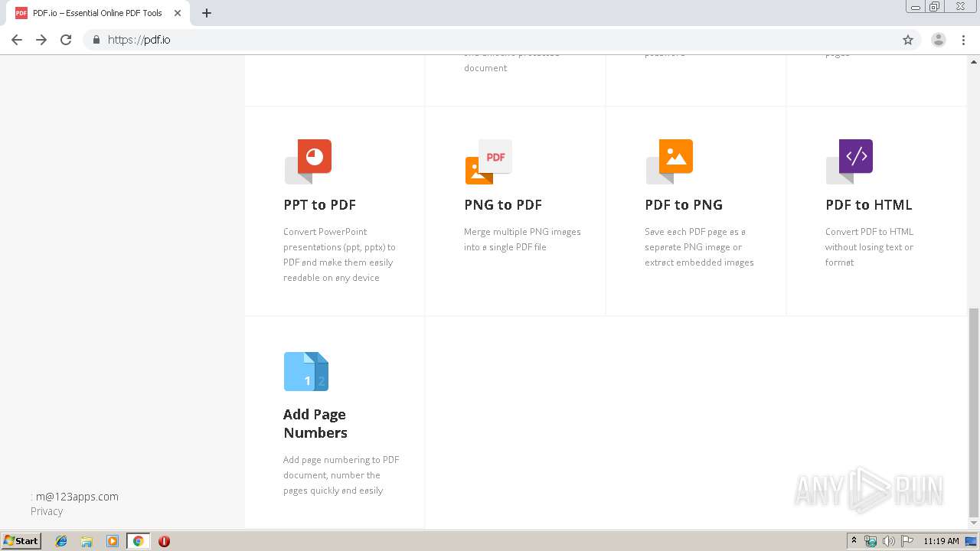Click the 'Convert PDF to HTML' description

(869, 246)
